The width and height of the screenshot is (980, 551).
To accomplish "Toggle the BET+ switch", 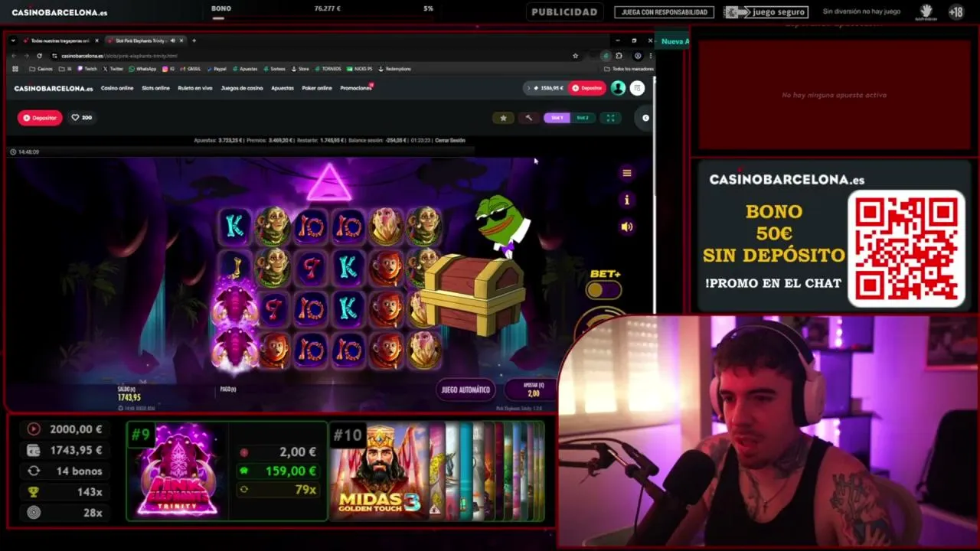I will point(603,290).
